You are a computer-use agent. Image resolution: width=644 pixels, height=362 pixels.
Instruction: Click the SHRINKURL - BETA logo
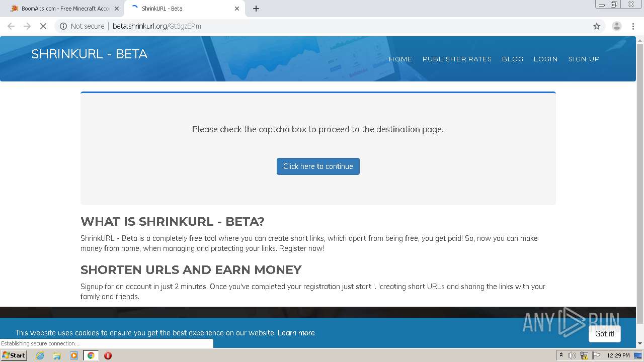pos(89,54)
